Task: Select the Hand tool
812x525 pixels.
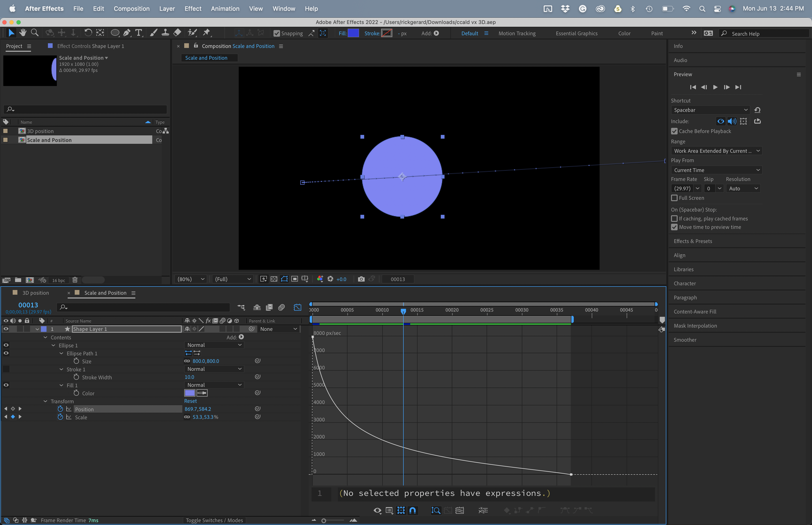Action: pos(23,32)
